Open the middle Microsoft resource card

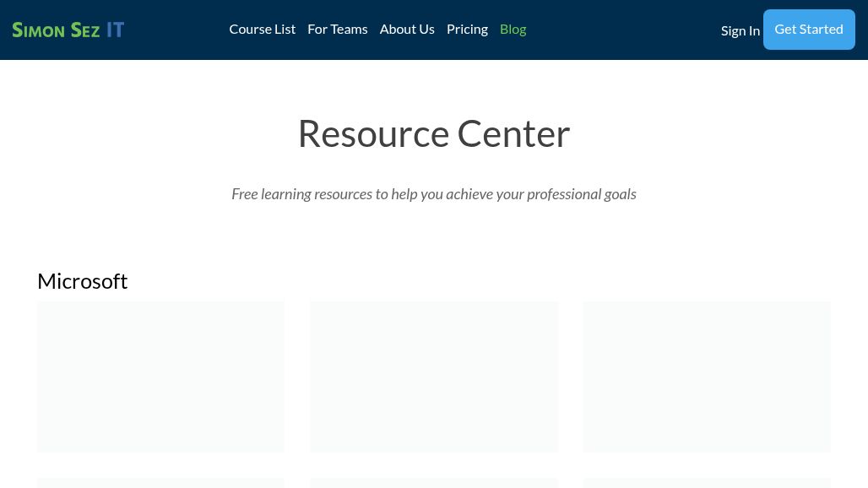click(434, 377)
